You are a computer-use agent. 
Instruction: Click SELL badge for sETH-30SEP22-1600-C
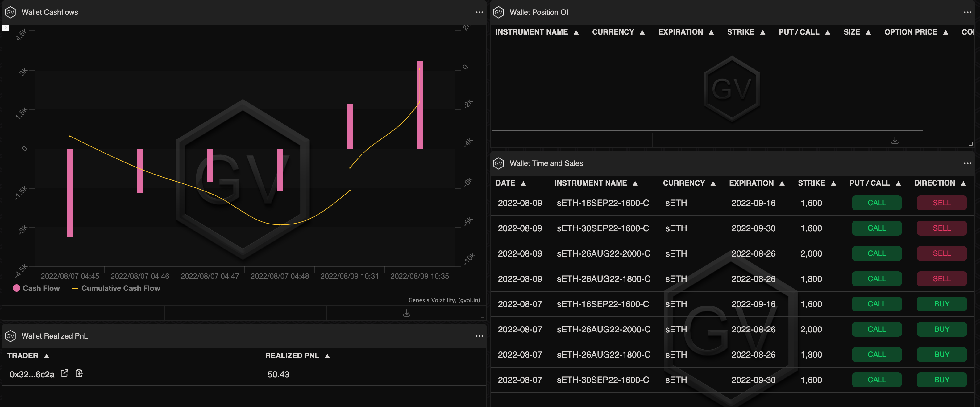tap(941, 228)
